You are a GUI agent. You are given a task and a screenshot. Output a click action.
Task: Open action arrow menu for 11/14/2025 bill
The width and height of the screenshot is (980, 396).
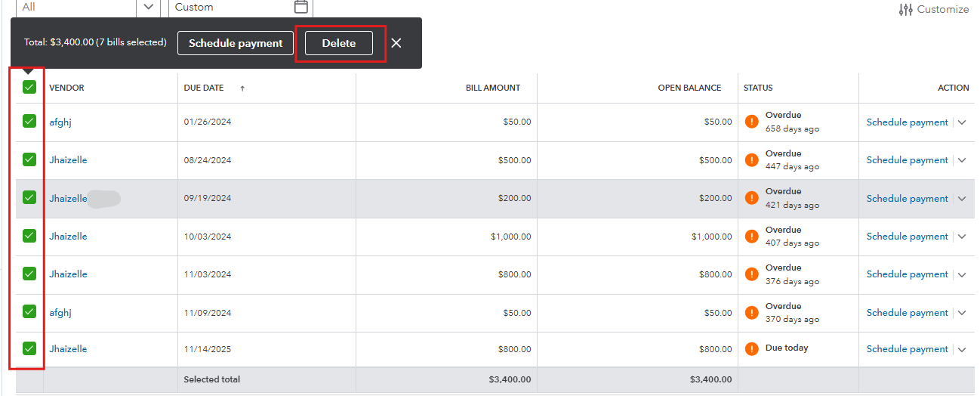pos(962,349)
